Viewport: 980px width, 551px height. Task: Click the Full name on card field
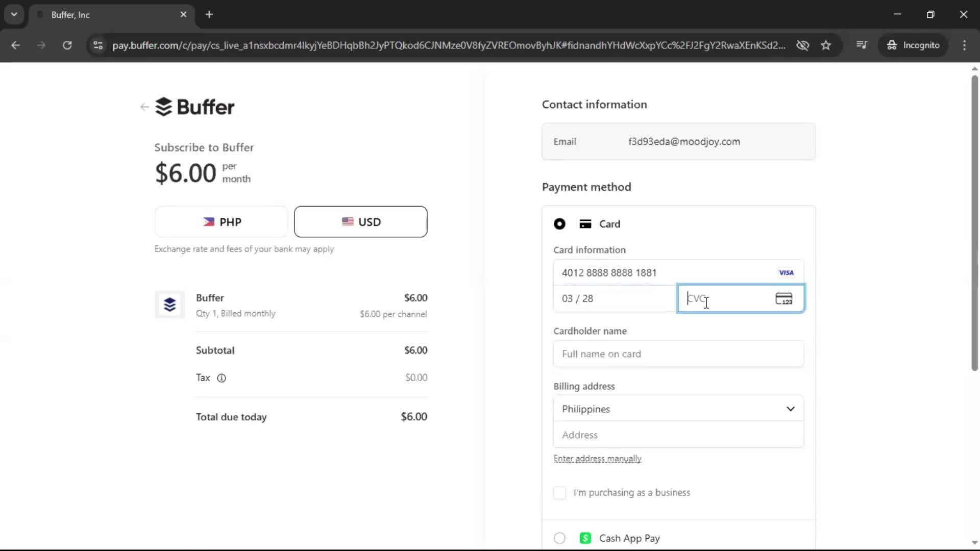click(678, 354)
